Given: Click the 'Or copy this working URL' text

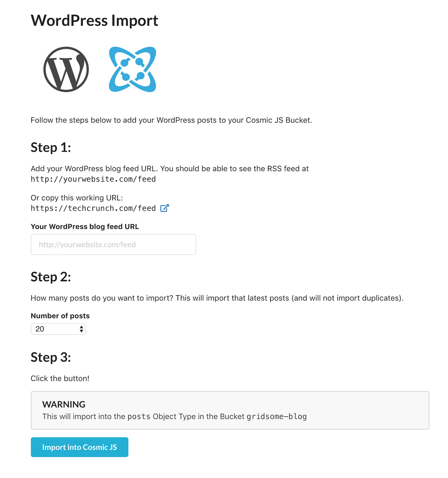Looking at the screenshot, I should 77,198.
